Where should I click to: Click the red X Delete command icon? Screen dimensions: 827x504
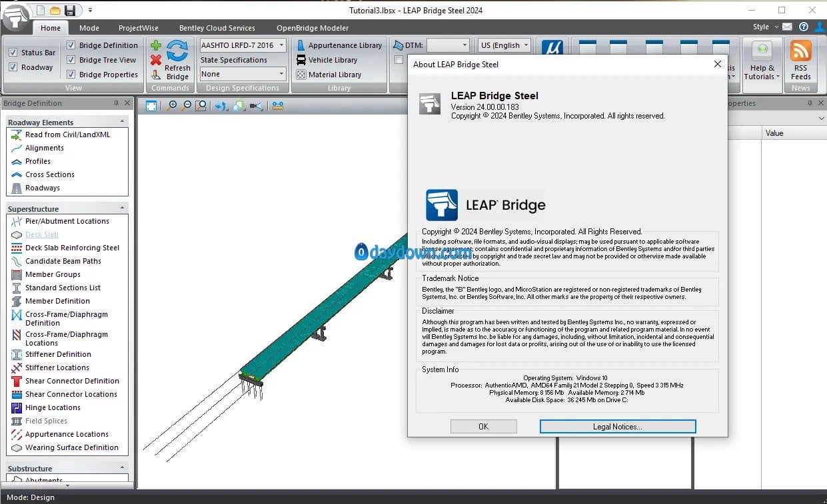tap(155, 60)
